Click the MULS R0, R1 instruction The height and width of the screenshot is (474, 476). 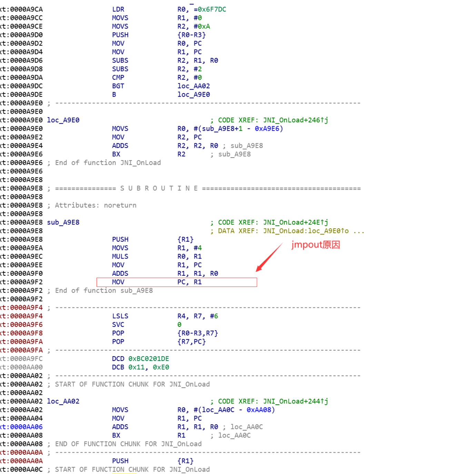[157, 256]
